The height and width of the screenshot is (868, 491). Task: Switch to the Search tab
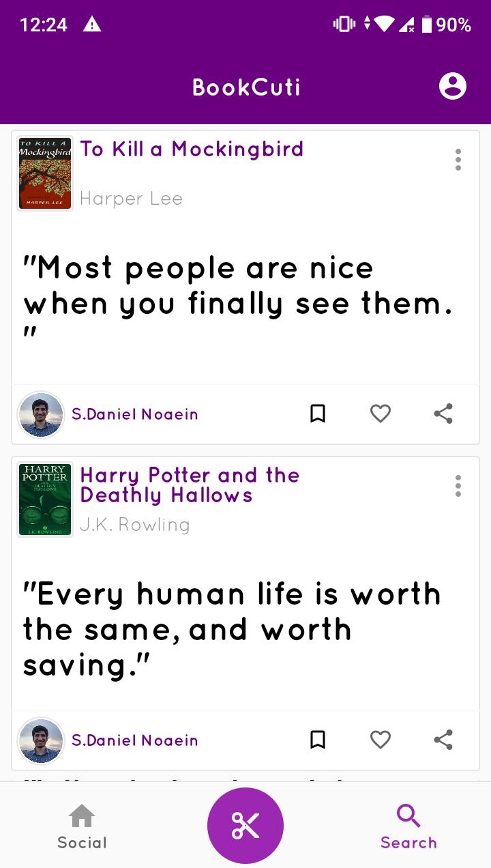point(408,827)
